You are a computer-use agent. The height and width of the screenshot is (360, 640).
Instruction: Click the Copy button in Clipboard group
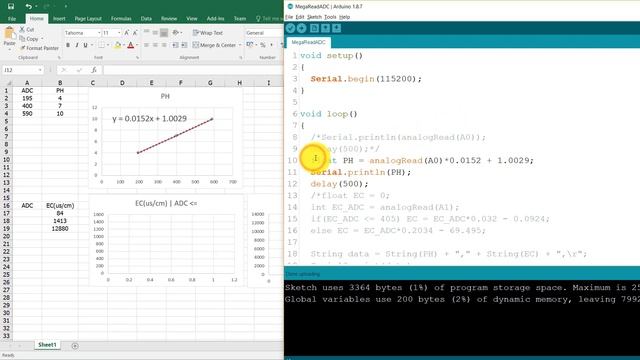click(x=29, y=39)
